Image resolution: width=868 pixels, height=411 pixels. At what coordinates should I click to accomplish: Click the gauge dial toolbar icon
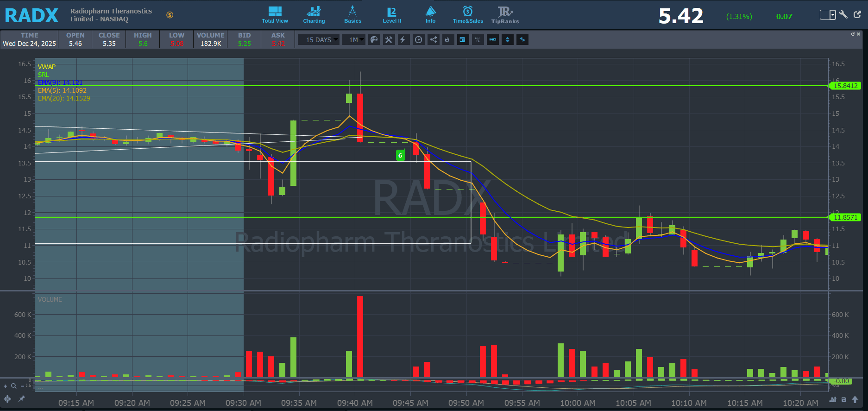tap(419, 40)
